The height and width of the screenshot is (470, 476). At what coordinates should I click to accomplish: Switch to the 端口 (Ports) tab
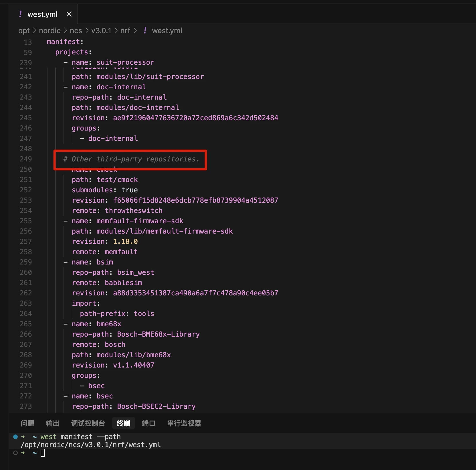click(149, 423)
